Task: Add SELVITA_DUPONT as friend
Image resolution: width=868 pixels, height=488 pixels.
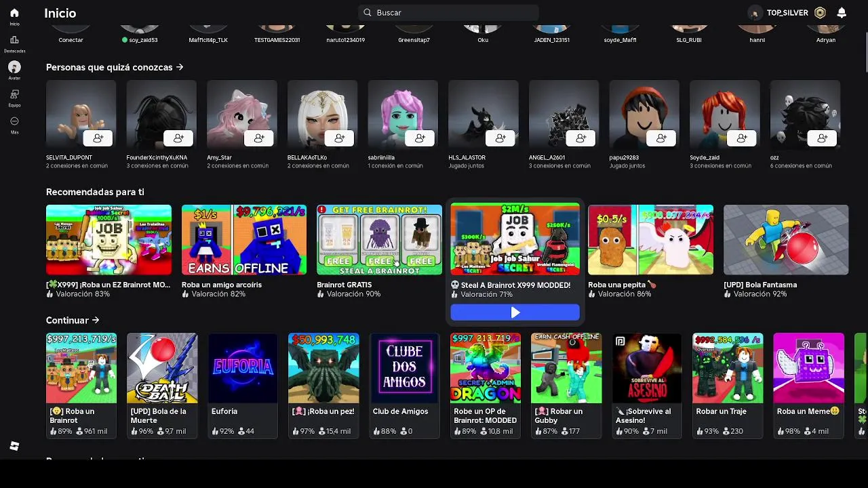Action: click(x=98, y=138)
